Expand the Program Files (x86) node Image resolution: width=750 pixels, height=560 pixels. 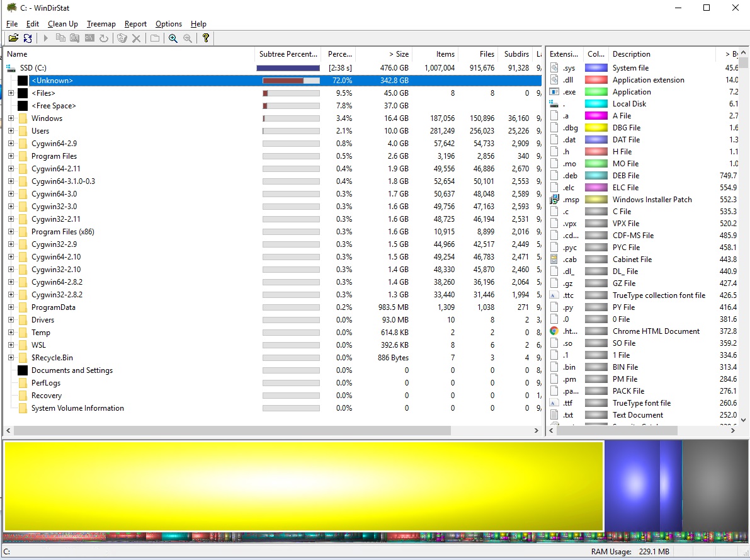[11, 232]
